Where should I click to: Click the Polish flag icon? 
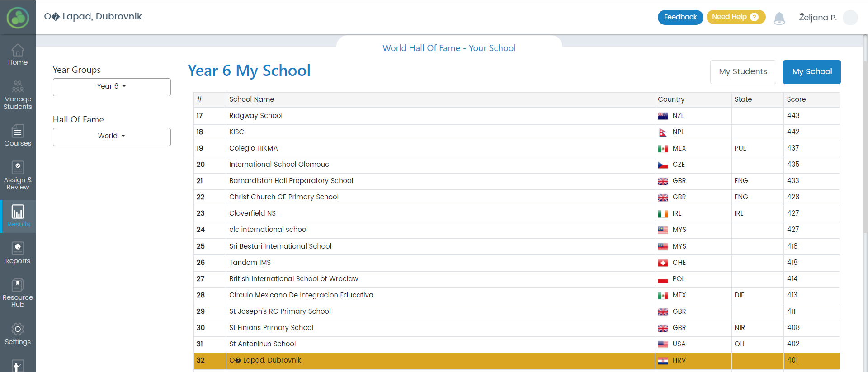pyautogui.click(x=663, y=279)
